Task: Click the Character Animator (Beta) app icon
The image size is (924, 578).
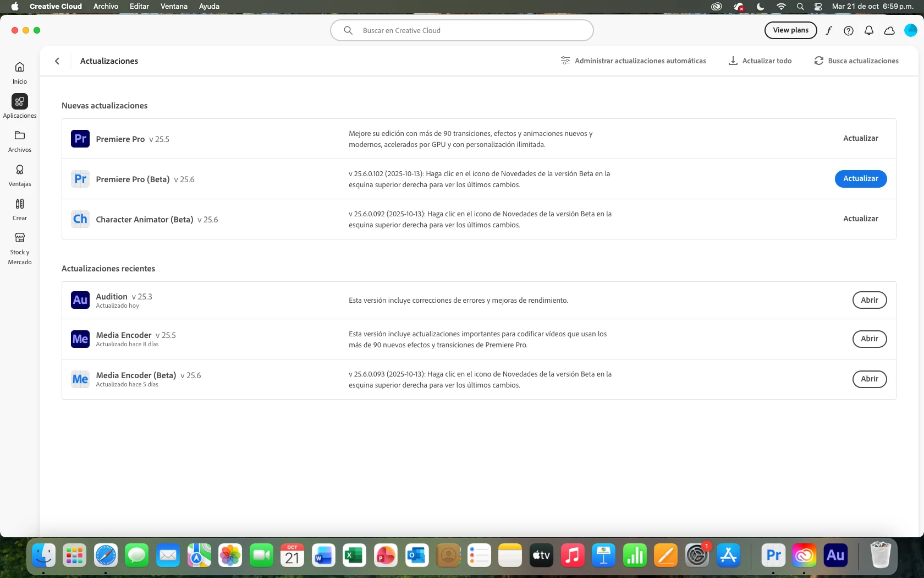Action: tap(80, 219)
